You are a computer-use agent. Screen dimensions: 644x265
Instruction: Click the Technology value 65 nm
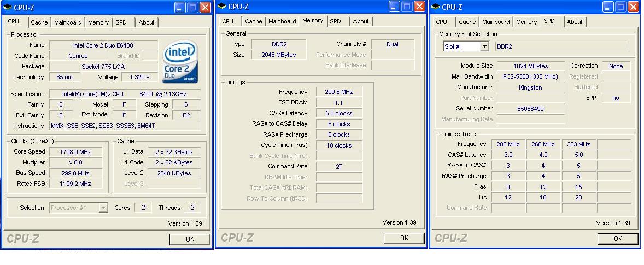pyautogui.click(x=65, y=77)
